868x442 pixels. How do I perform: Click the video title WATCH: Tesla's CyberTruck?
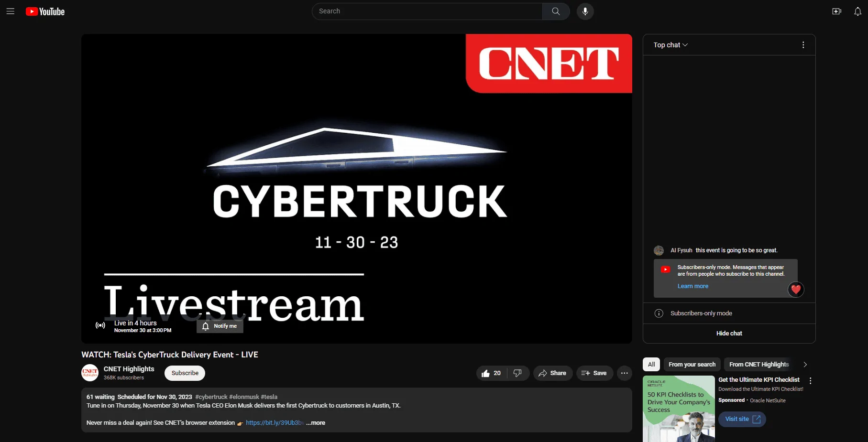pyautogui.click(x=170, y=355)
